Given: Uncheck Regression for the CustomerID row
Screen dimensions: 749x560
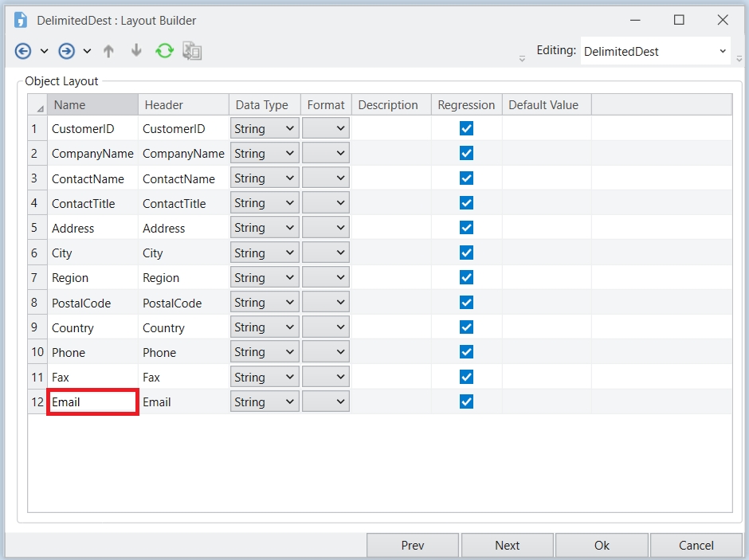Looking at the screenshot, I should (467, 128).
